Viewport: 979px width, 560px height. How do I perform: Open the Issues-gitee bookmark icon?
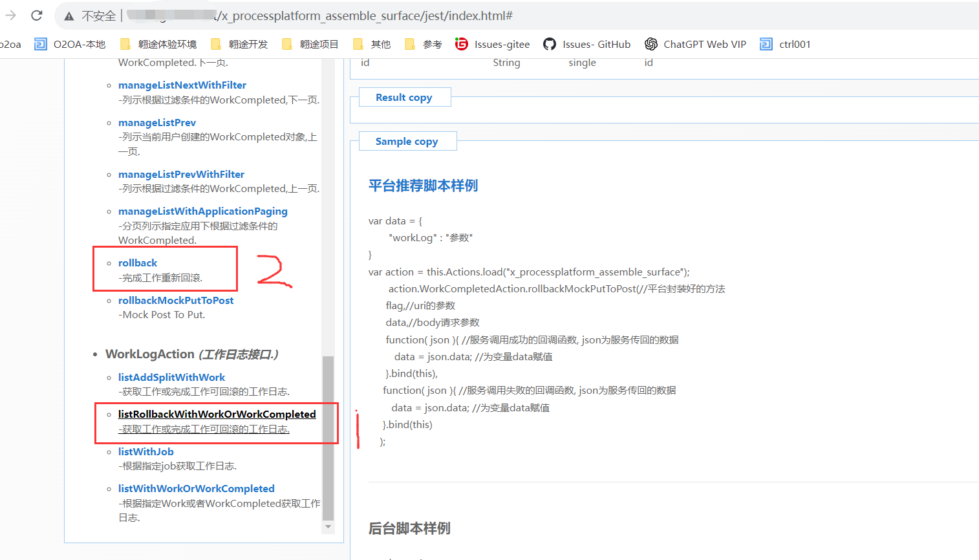coord(461,44)
